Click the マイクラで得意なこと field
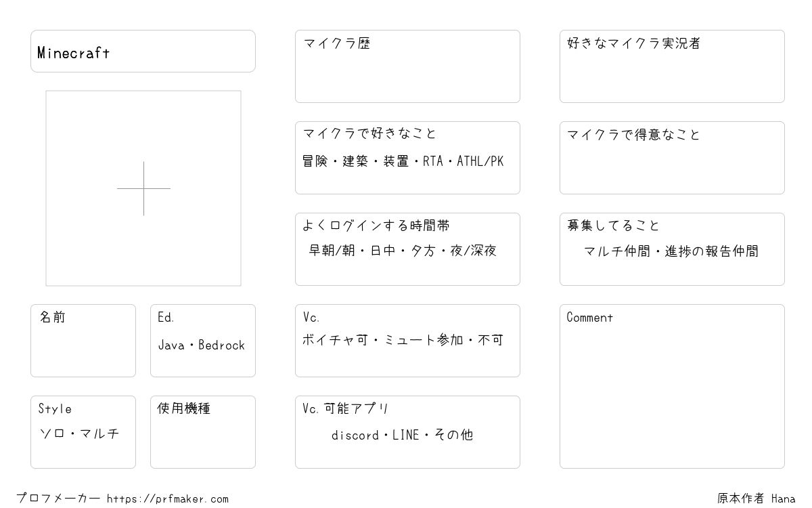812x508 pixels. (672, 158)
